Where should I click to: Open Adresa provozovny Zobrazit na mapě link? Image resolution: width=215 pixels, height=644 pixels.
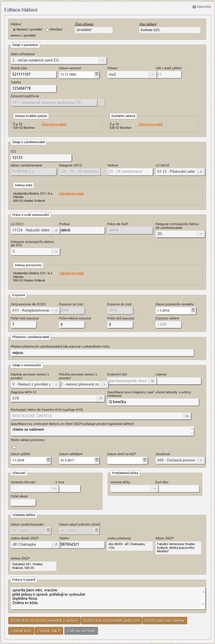pyautogui.click(x=71, y=273)
